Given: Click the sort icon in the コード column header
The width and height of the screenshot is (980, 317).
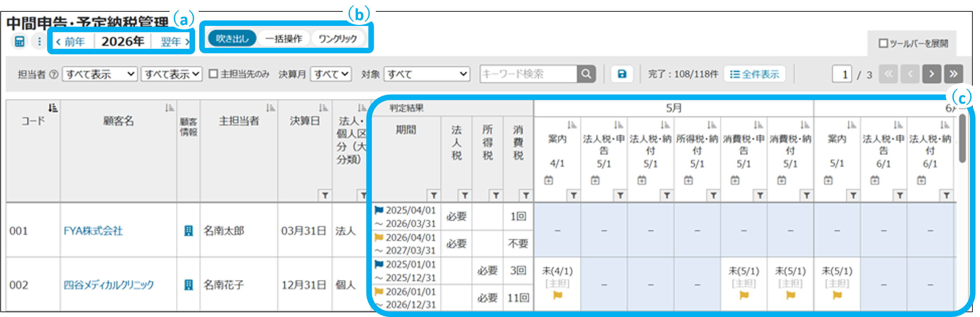Looking at the screenshot, I should (x=53, y=108).
